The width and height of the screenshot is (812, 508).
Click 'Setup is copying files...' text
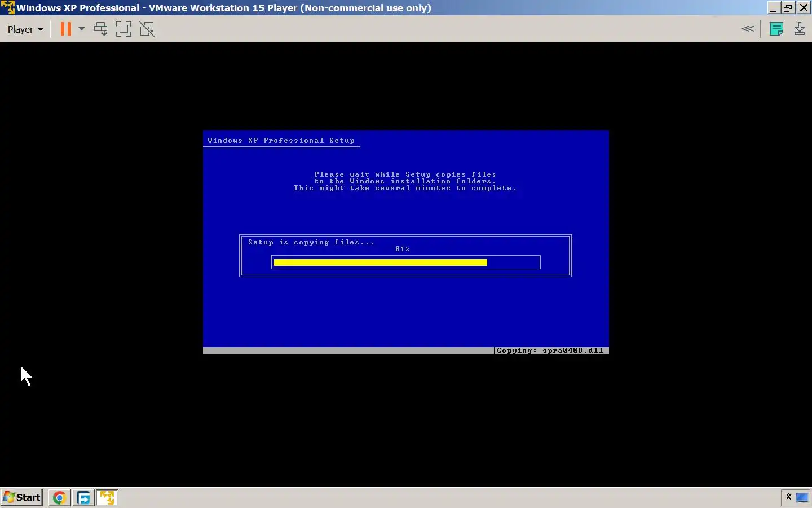[x=311, y=242]
